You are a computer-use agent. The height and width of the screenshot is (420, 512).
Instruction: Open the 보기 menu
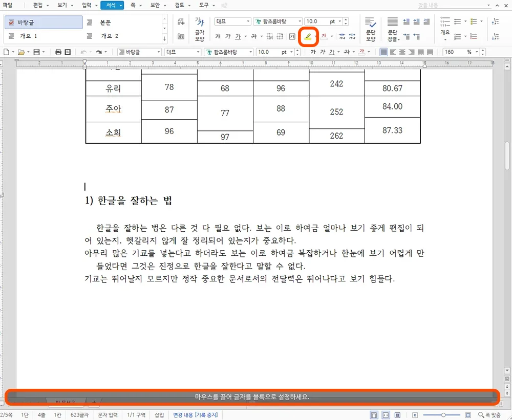click(63, 4)
